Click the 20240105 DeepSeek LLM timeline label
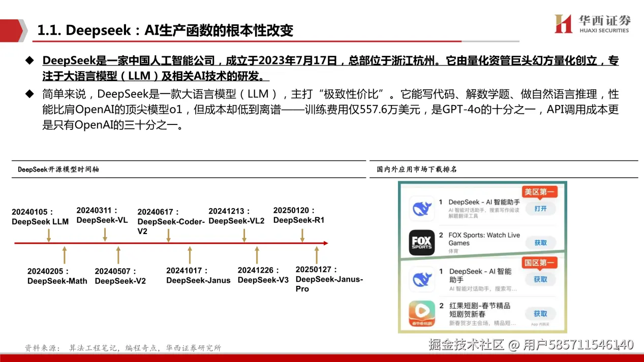This screenshot has height=362, width=644. click(40, 217)
